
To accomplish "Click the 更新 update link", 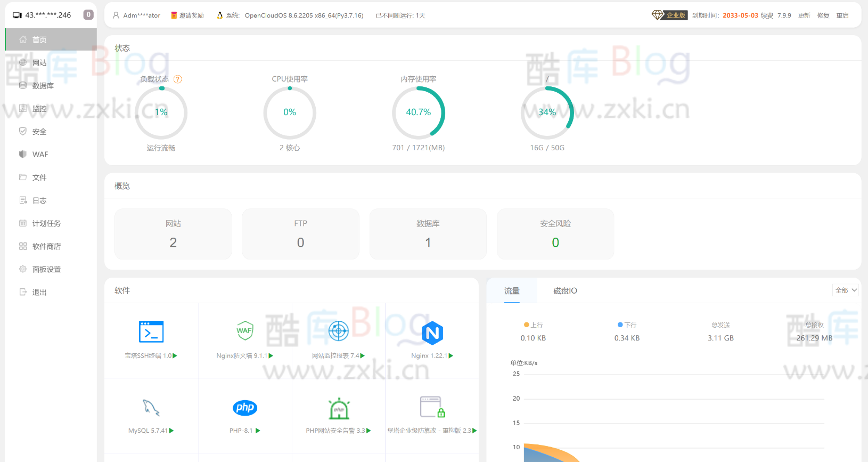I will [x=804, y=15].
